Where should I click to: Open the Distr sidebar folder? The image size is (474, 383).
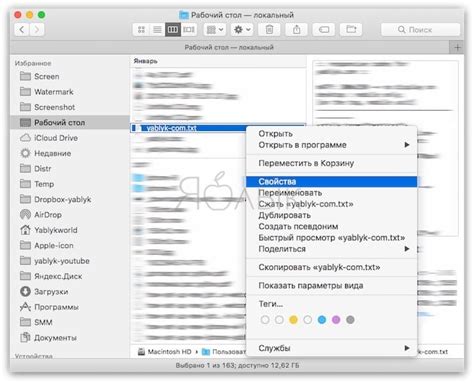click(70, 169)
